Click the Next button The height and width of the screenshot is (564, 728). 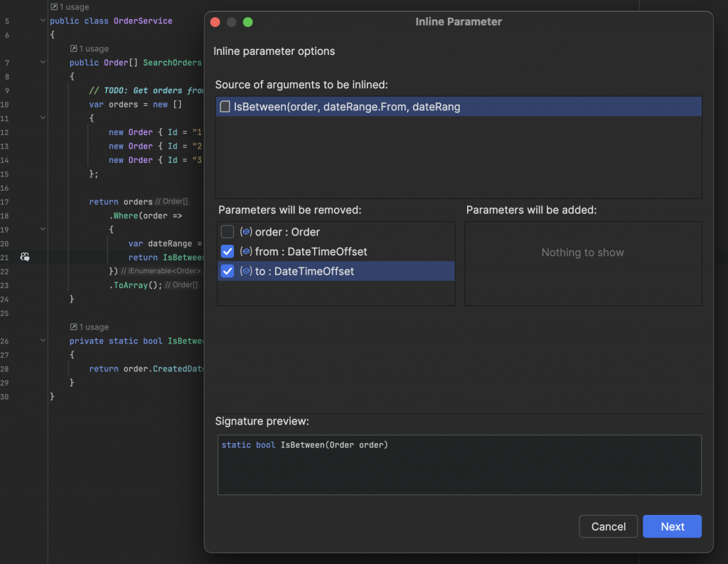click(x=672, y=526)
